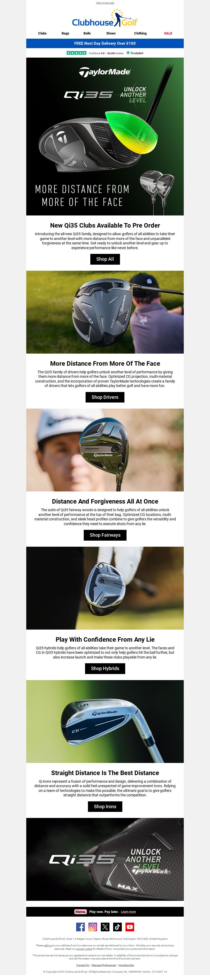This screenshot has width=210, height=980.
Task: Open the X (Twitter) social icon
Action: point(105,927)
